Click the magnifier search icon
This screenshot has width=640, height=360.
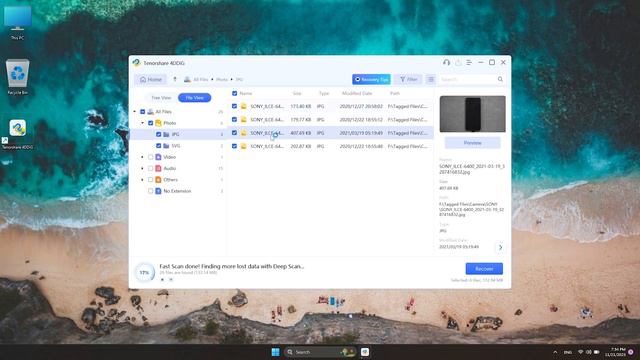tap(500, 79)
